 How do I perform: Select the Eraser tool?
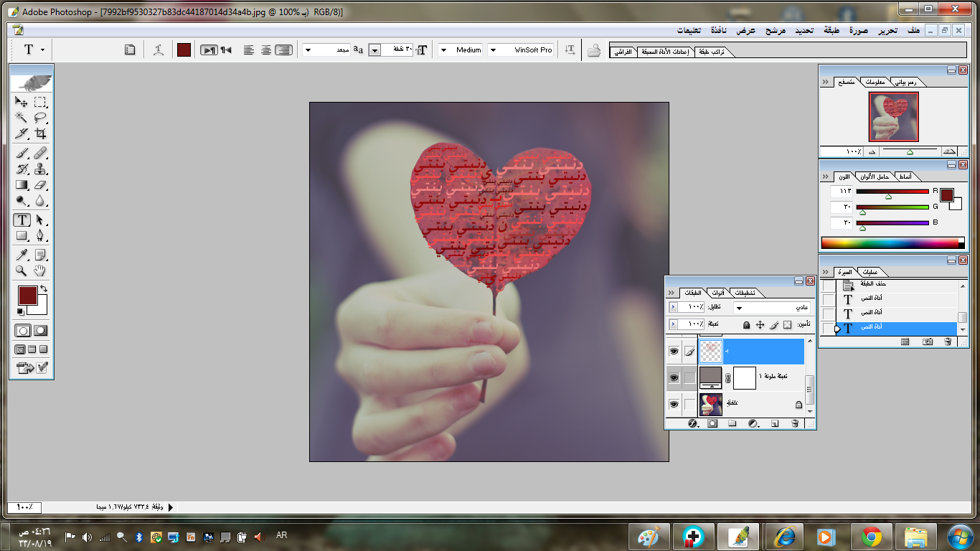tap(41, 185)
